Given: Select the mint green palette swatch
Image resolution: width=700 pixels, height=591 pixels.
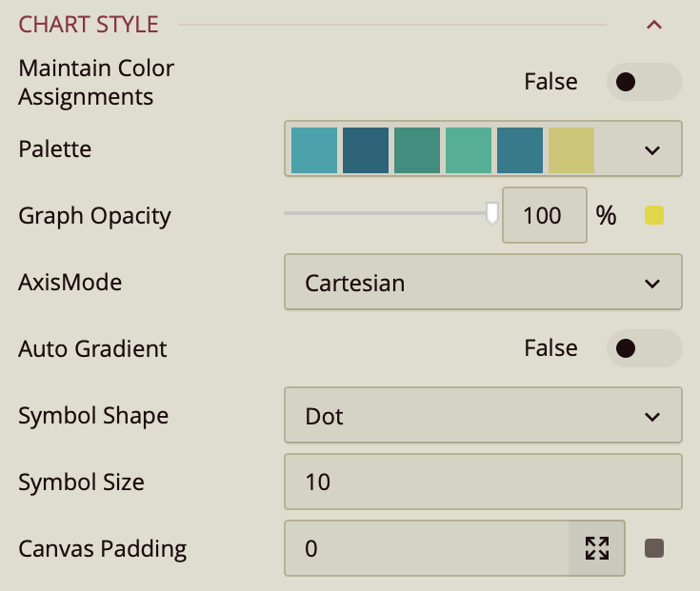Looking at the screenshot, I should [469, 149].
